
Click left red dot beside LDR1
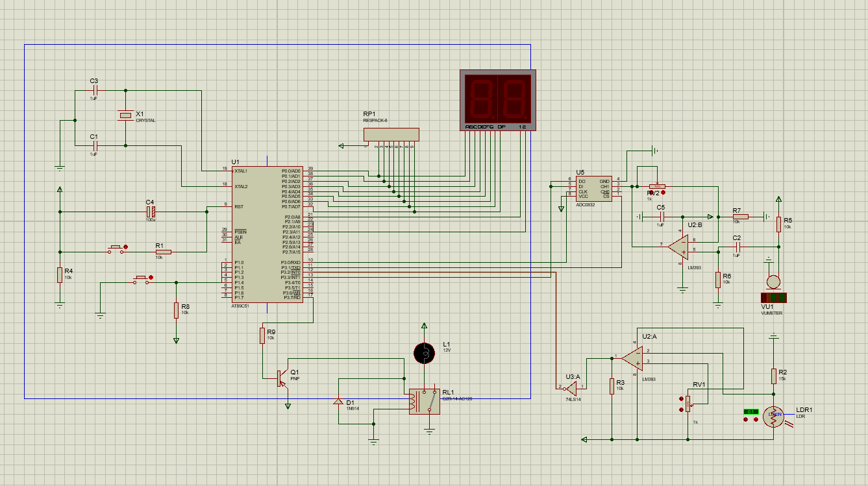[x=746, y=420]
